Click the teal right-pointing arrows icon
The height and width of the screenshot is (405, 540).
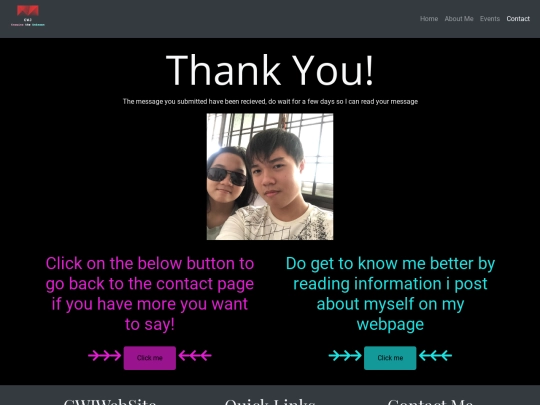345,355
